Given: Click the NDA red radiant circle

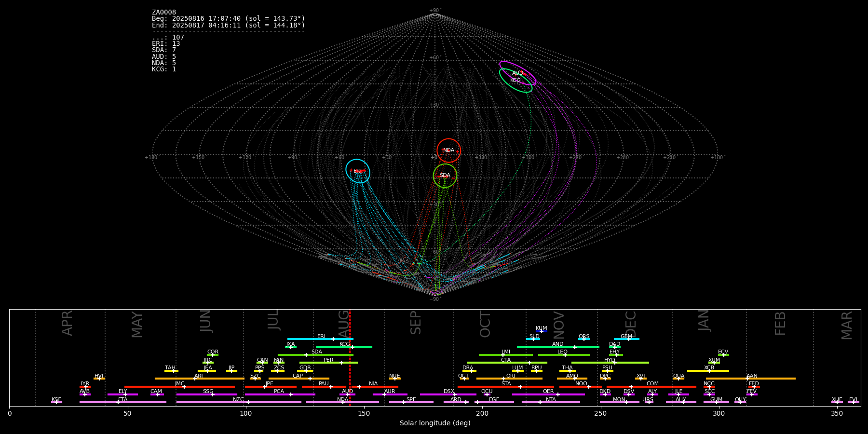Looking at the screenshot, I should [x=449, y=150].
